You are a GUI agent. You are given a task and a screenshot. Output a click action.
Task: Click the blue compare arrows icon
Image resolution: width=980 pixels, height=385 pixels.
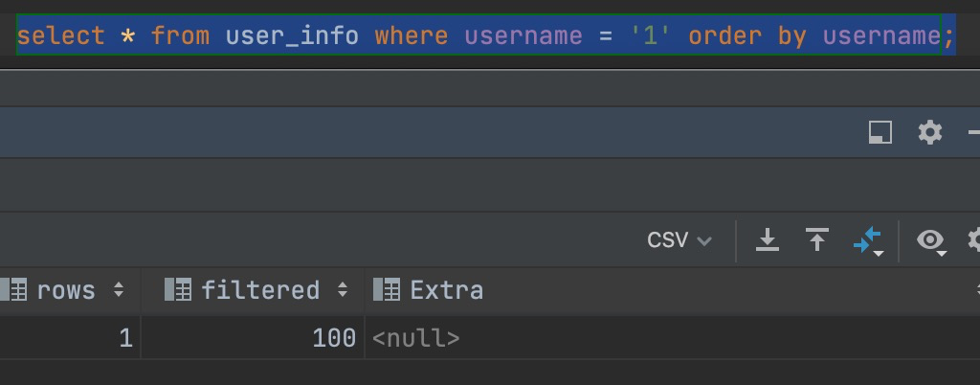(x=866, y=241)
